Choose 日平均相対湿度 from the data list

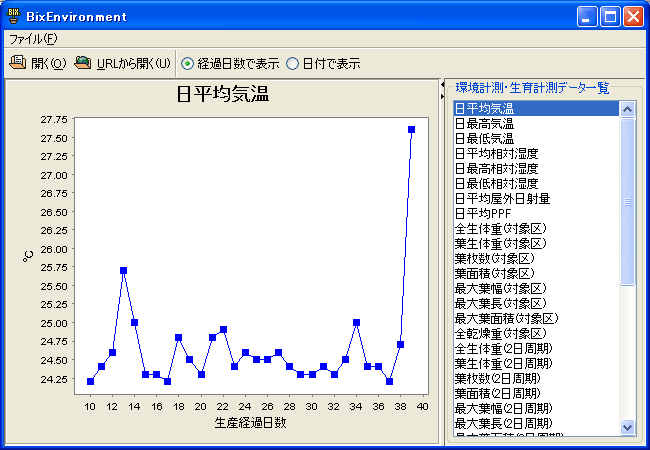496,154
